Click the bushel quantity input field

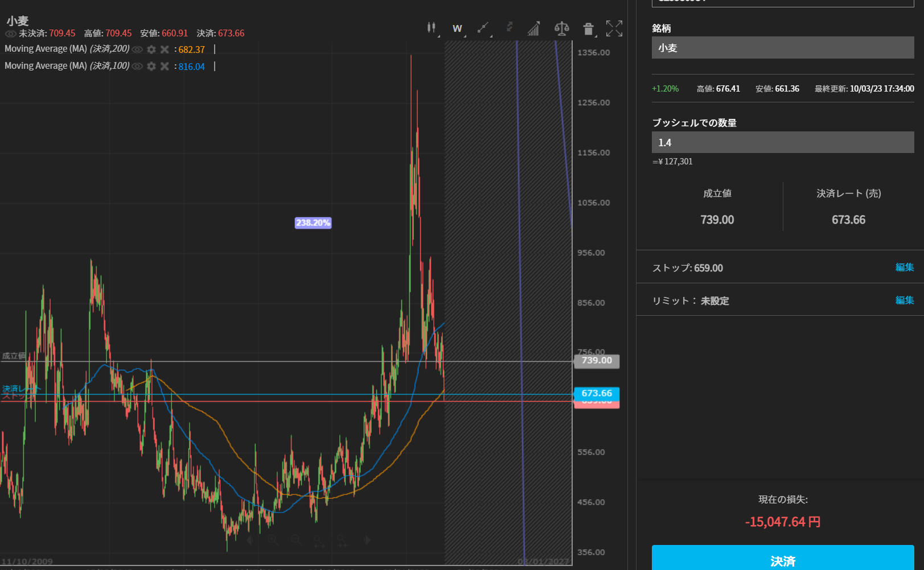tap(782, 143)
